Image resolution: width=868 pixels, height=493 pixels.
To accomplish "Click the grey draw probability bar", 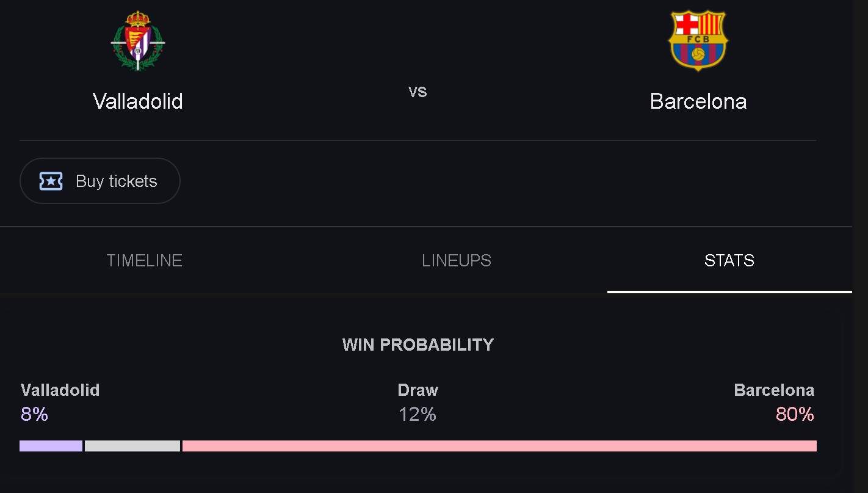I will [x=132, y=446].
